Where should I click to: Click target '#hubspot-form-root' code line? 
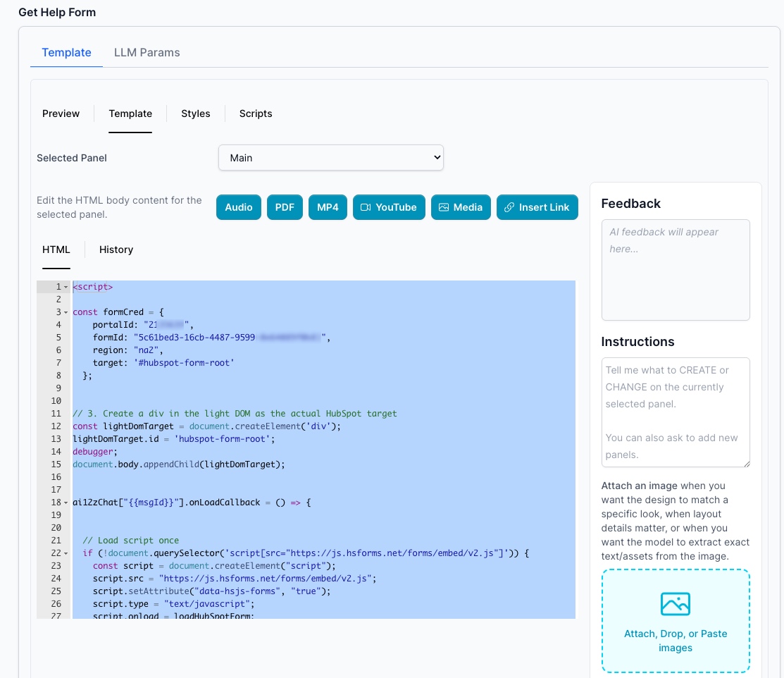coord(163,363)
